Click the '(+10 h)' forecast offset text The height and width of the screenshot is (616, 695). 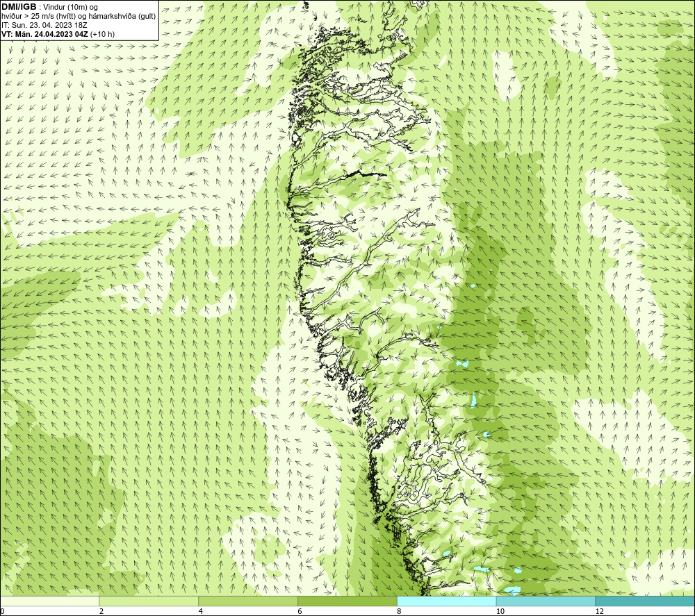pos(102,34)
